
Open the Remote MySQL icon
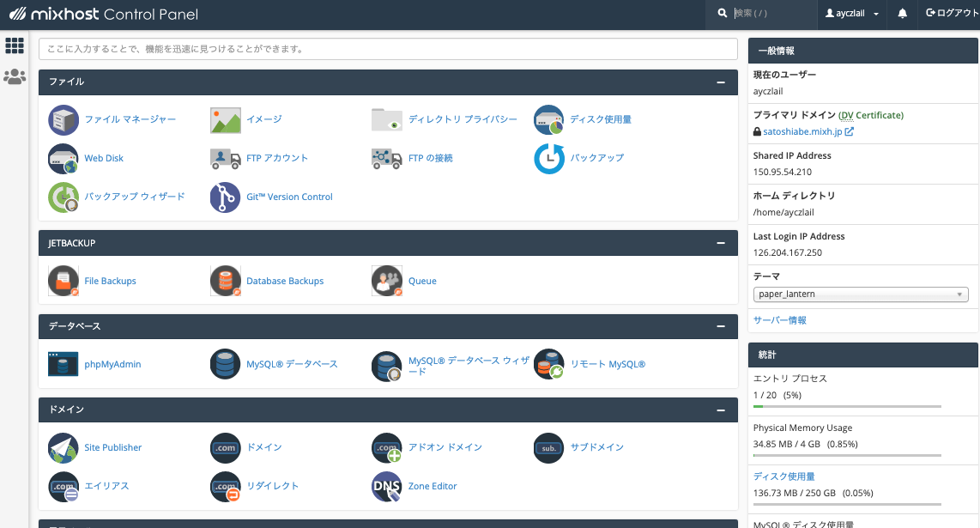(x=548, y=364)
